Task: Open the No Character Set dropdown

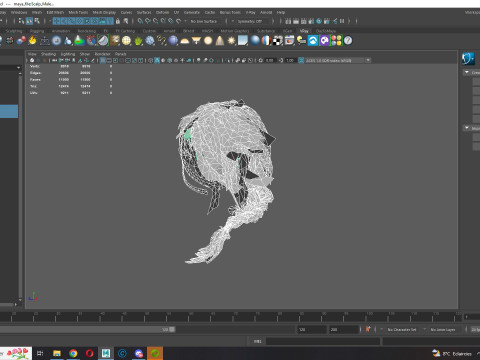Action: click(x=403, y=329)
